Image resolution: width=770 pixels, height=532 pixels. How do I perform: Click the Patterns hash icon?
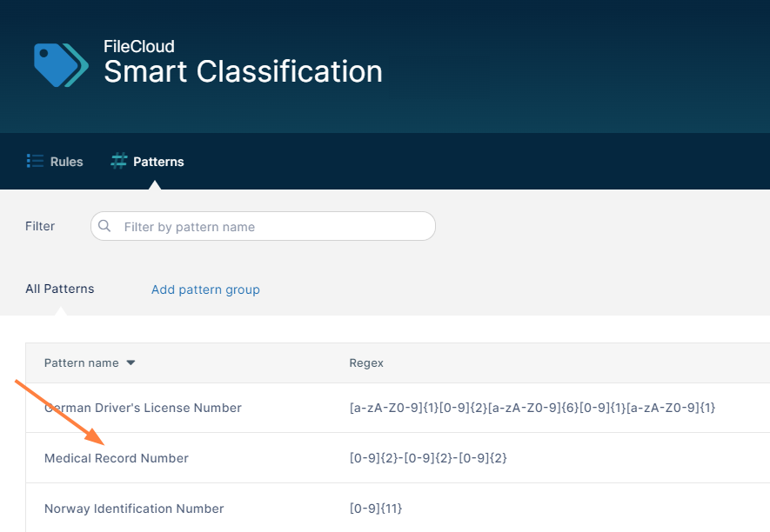pos(119,161)
